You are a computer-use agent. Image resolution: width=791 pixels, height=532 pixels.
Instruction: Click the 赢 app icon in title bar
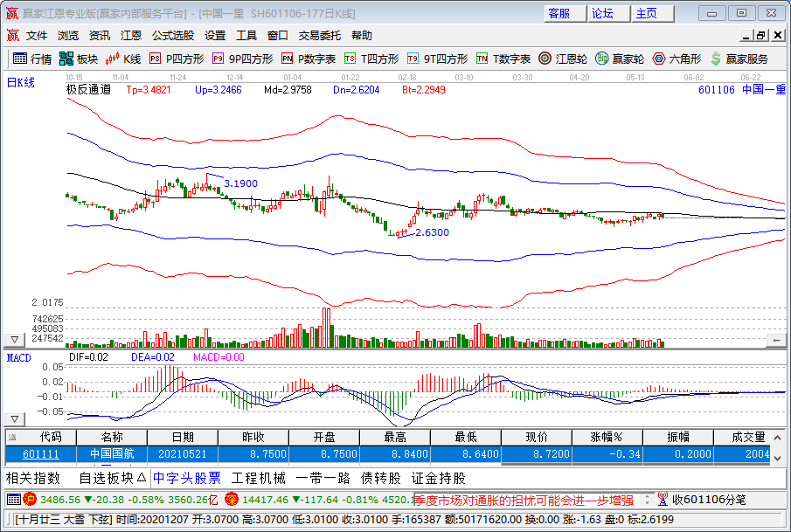click(12, 14)
